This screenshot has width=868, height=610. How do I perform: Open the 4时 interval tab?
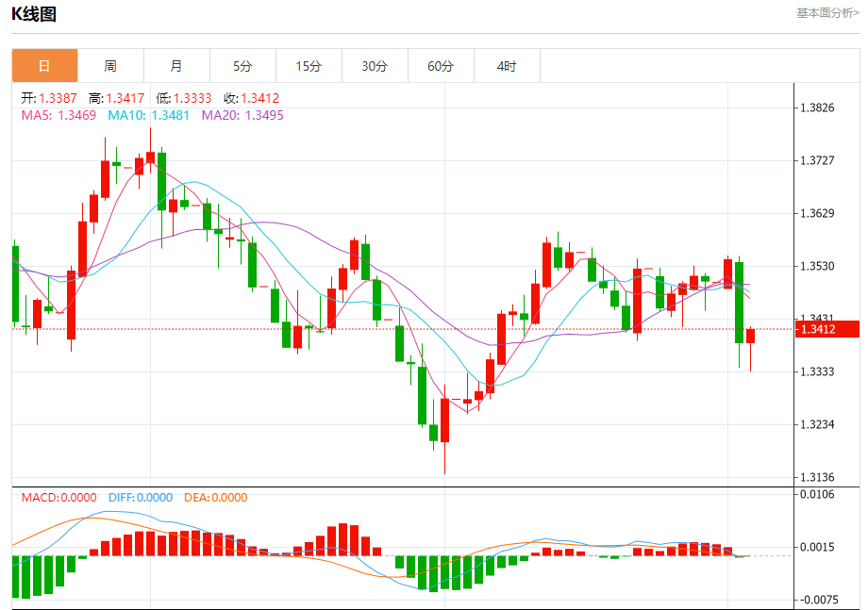507,66
